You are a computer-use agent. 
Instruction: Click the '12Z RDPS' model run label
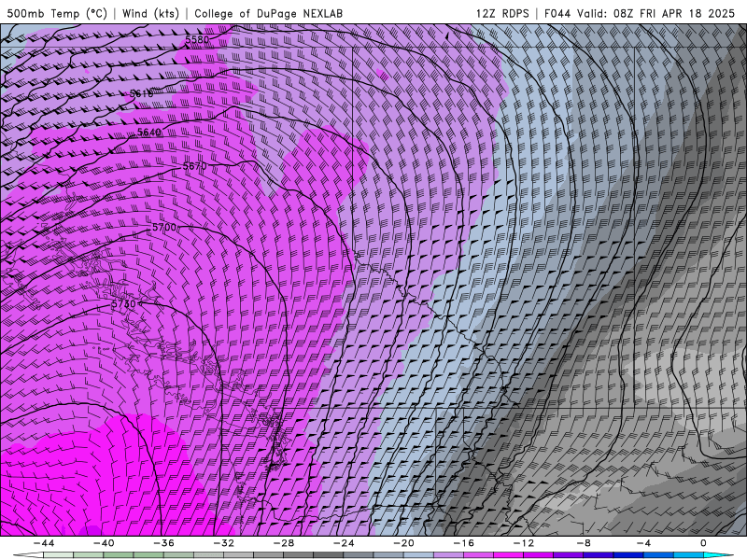tap(502, 13)
